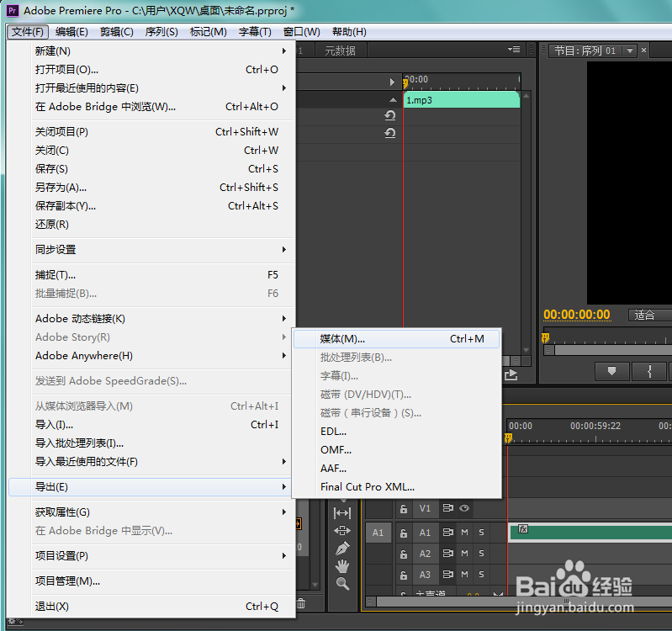Open the program sequence 01 dropdown arrow

click(630, 50)
